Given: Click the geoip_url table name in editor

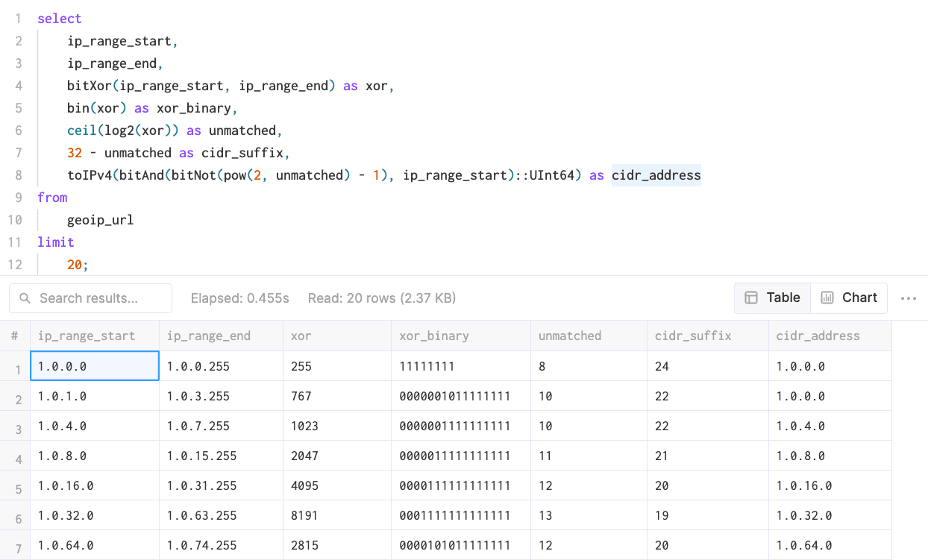Looking at the screenshot, I should 100,220.
